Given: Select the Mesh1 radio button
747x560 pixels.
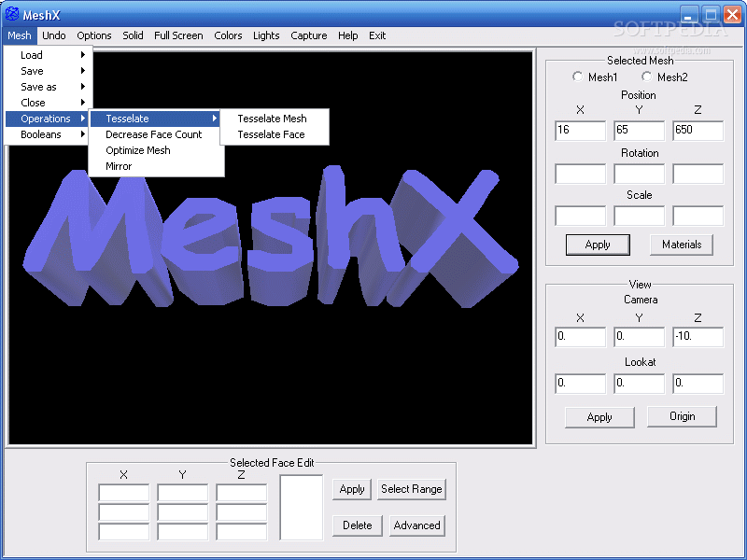Looking at the screenshot, I should coord(577,77).
